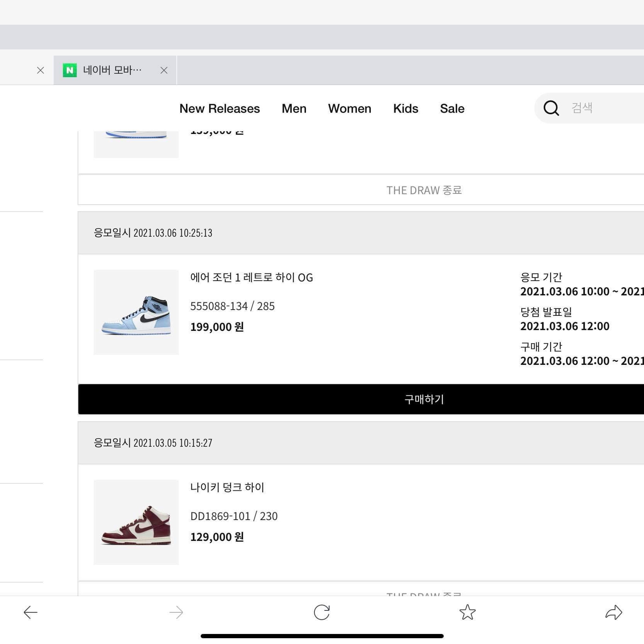Click the magnifying glass search icon
Viewport: 644px width, 644px height.
pos(551,108)
